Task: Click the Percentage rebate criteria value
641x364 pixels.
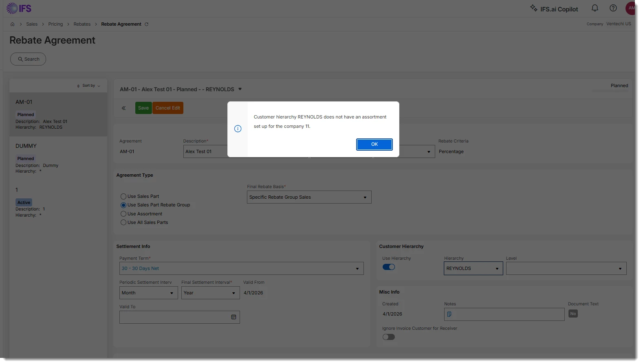Action: click(451, 151)
